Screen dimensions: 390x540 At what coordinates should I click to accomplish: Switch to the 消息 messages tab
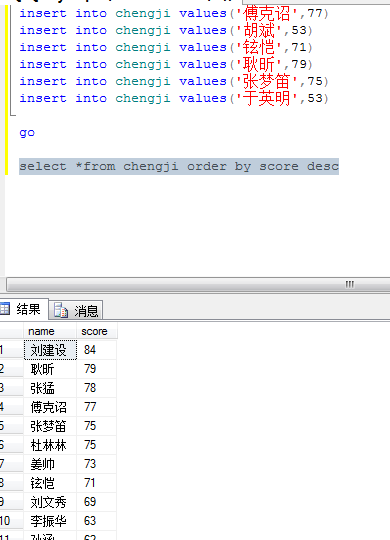tap(76, 310)
